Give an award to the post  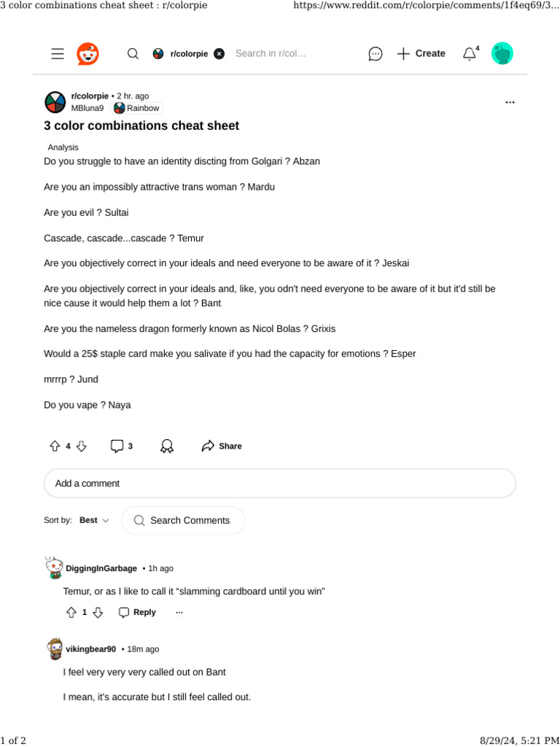(x=167, y=446)
